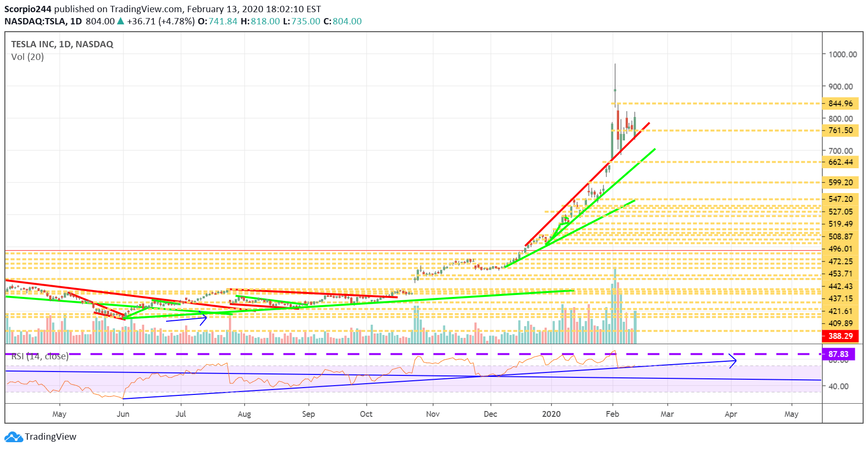The height and width of the screenshot is (450, 868).
Task: Click the Oct label on time axis
Action: coord(366,414)
